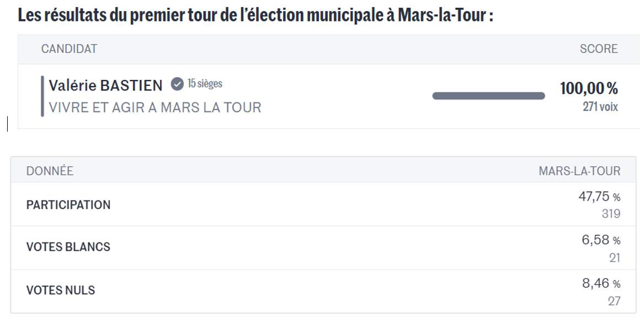
Task: Select the VOTES BLANCS row label
Action: click(68, 247)
